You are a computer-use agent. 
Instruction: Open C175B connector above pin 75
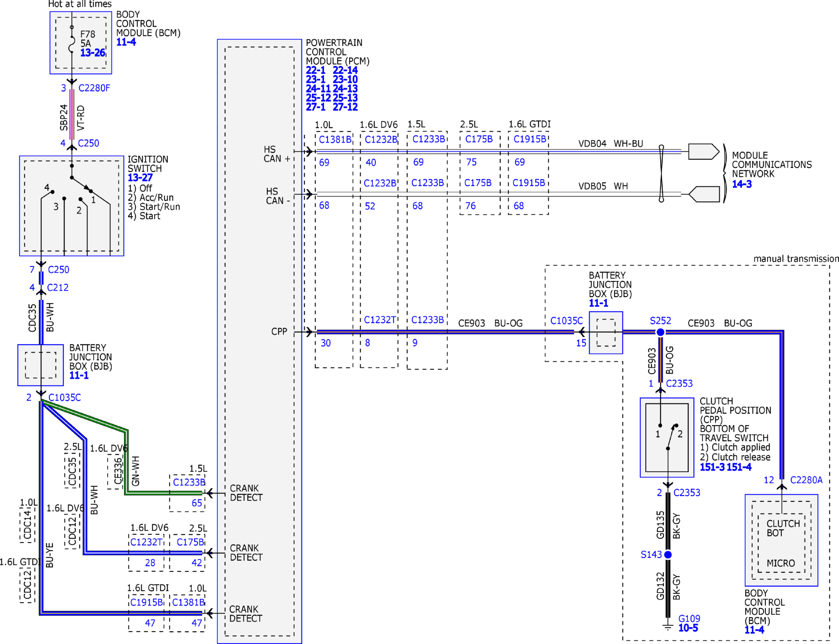coord(479,139)
